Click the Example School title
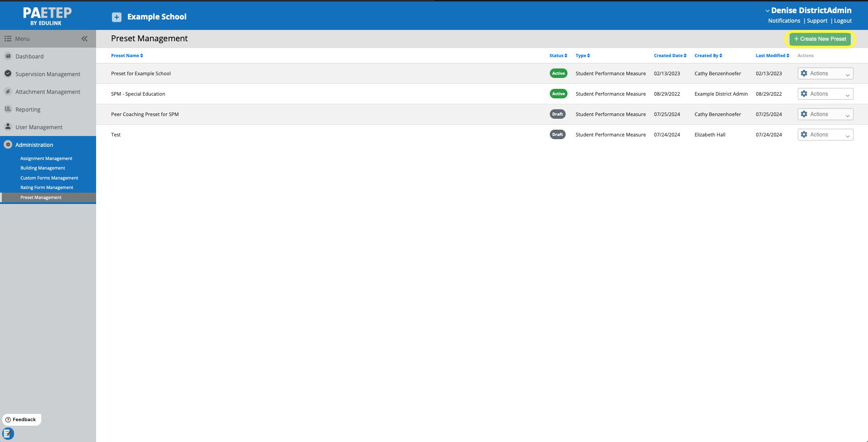This screenshot has height=442, width=868. pos(157,17)
